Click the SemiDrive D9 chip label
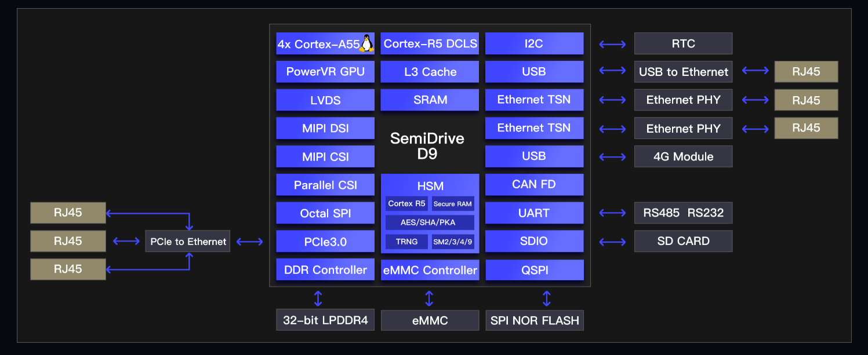The height and width of the screenshot is (355, 868). (427, 146)
